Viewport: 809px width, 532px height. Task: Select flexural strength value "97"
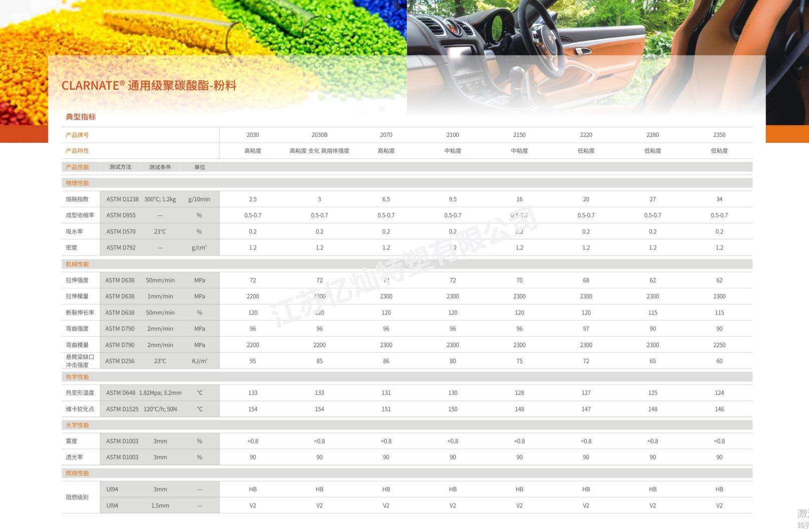coord(586,329)
